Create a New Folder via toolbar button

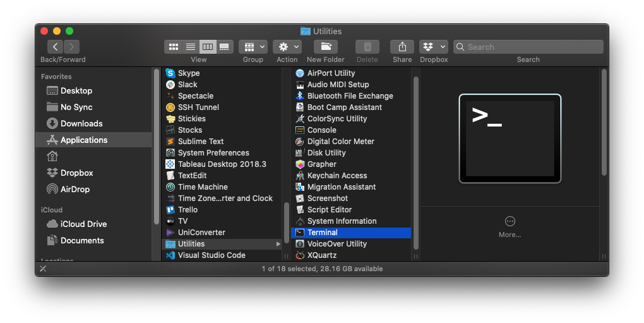(x=326, y=47)
